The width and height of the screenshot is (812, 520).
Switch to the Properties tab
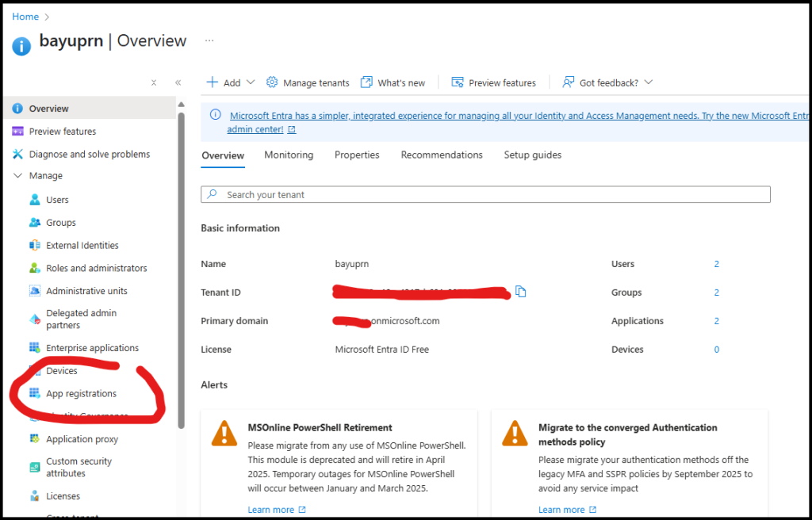click(357, 155)
